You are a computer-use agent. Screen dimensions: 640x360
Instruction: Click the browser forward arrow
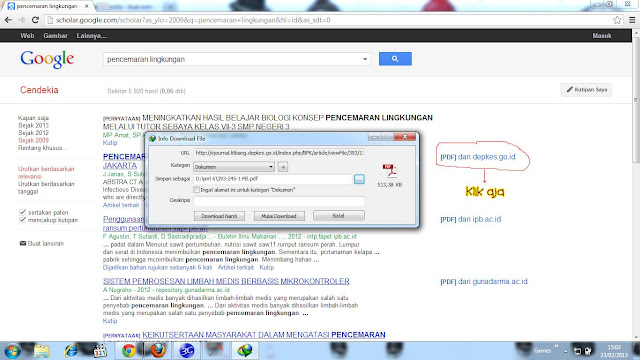coord(22,20)
